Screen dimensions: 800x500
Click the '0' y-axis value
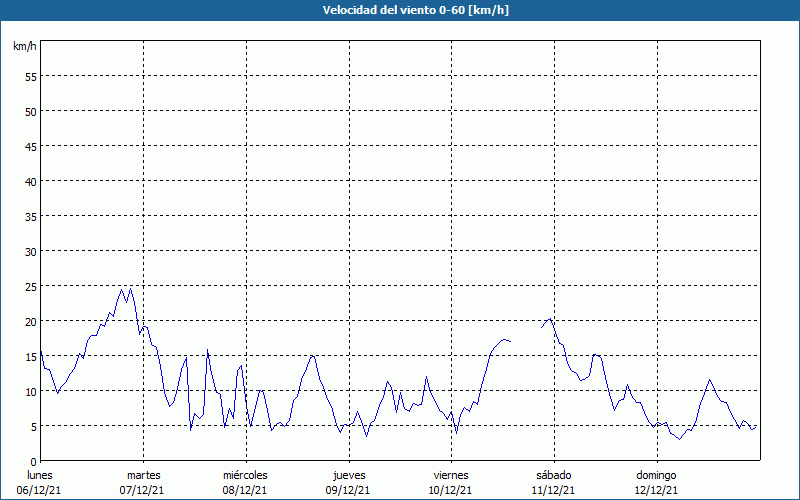34,462
